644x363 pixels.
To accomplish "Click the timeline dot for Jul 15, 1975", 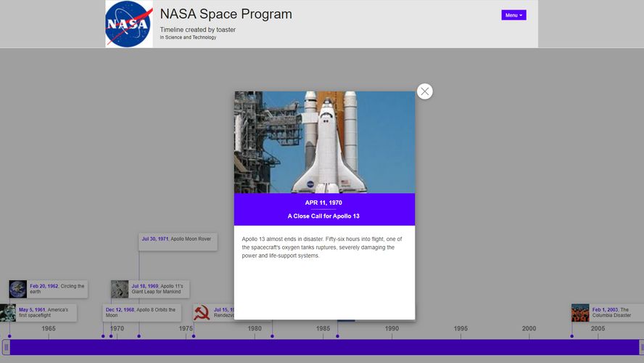I will coord(194,336).
